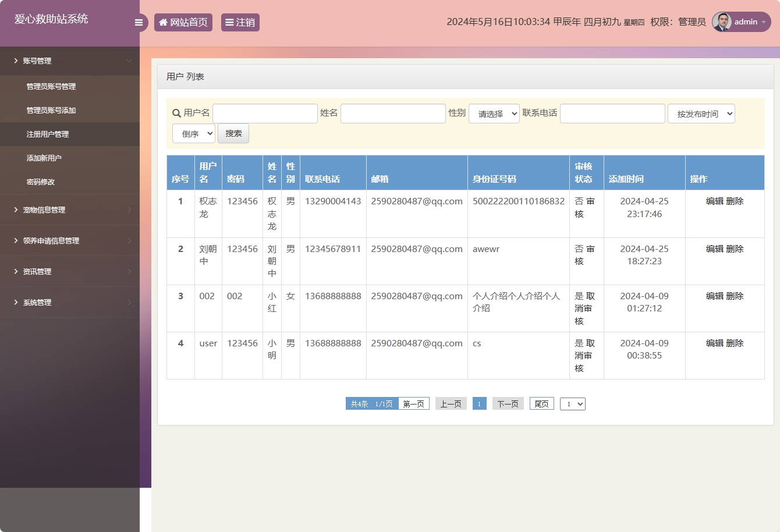Open the 性别 请选择 dropdown
780x532 pixels.
click(494, 114)
